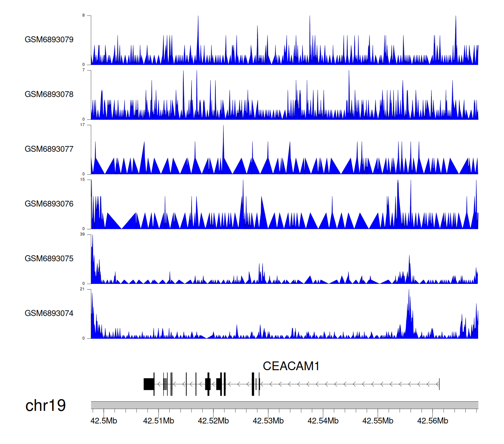Click the GSM6893075 track label
The height and width of the screenshot is (444, 504).
coord(49,259)
